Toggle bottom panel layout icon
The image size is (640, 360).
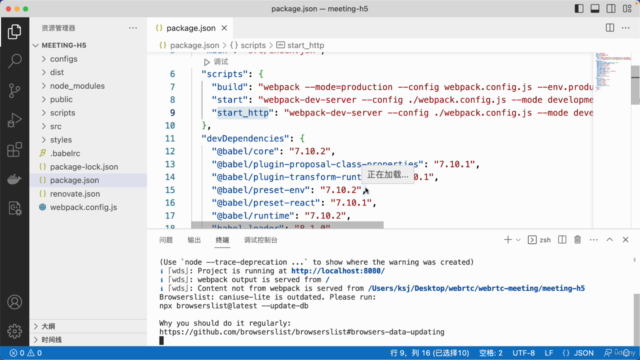click(x=595, y=9)
